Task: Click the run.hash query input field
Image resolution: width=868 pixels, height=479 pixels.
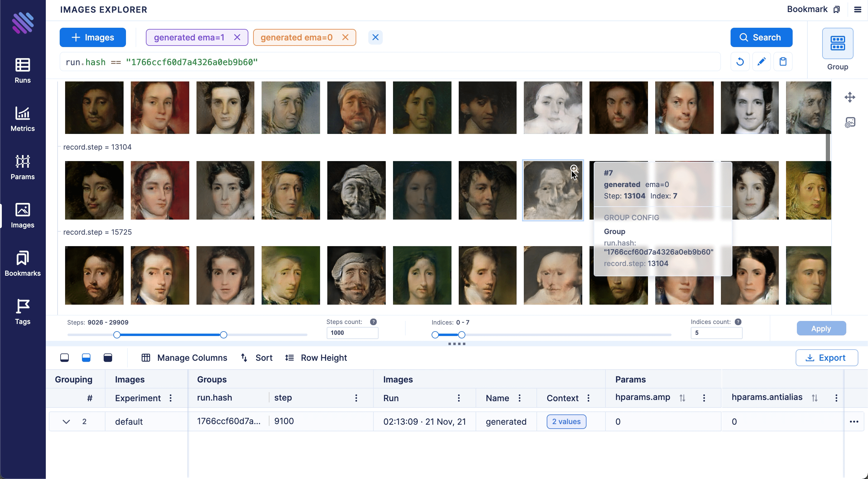Action: click(390, 62)
